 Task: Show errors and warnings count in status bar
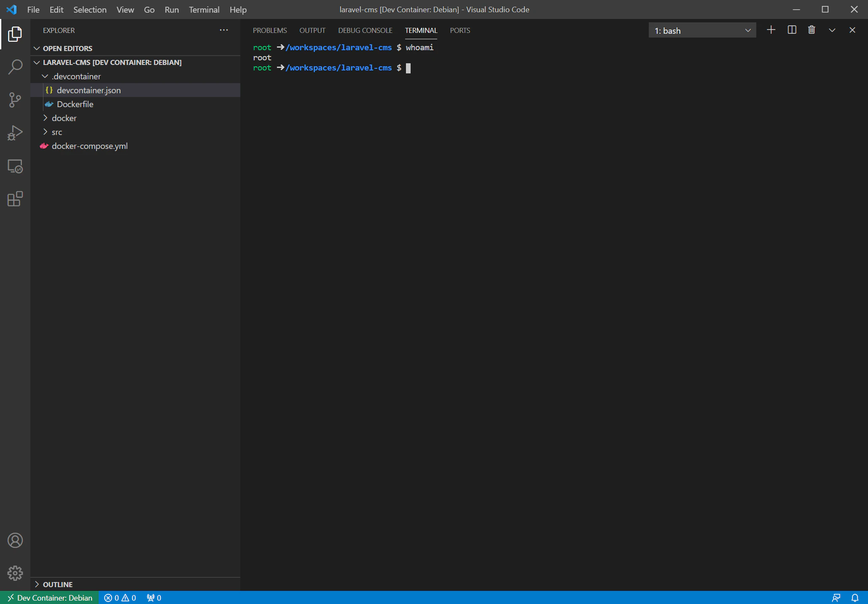point(120,598)
